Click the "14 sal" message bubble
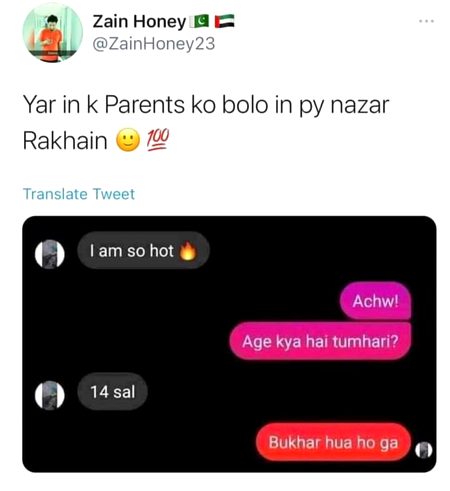 tap(112, 392)
